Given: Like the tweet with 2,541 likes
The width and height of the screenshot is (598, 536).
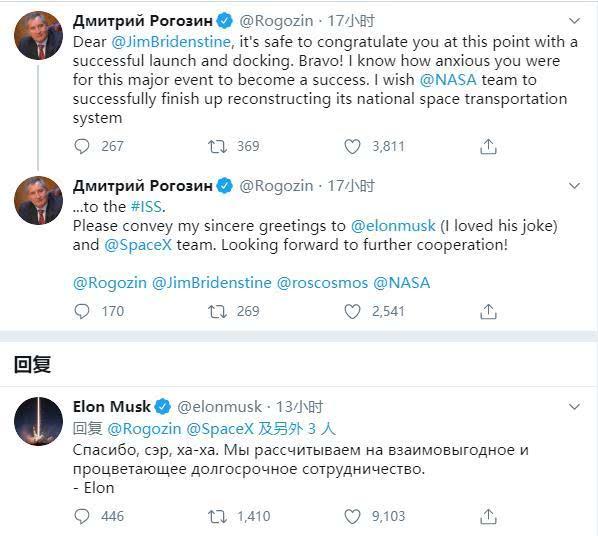Looking at the screenshot, I should click(352, 311).
